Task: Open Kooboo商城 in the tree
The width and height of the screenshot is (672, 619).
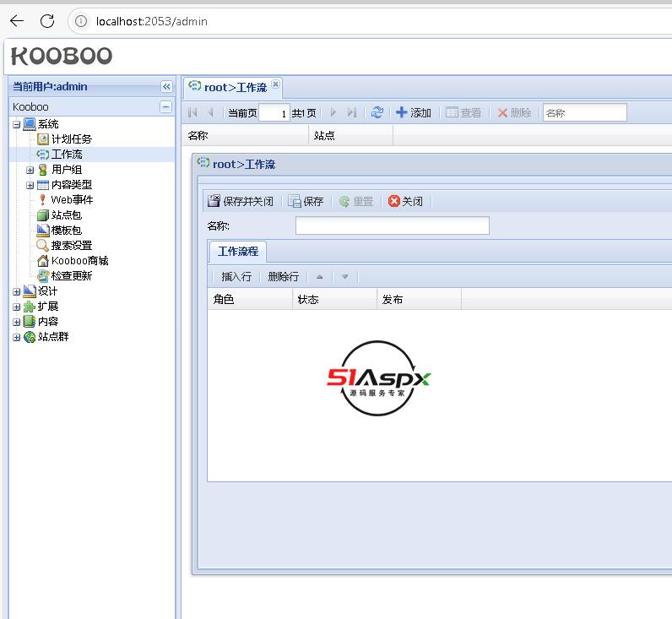Action: tap(79, 261)
